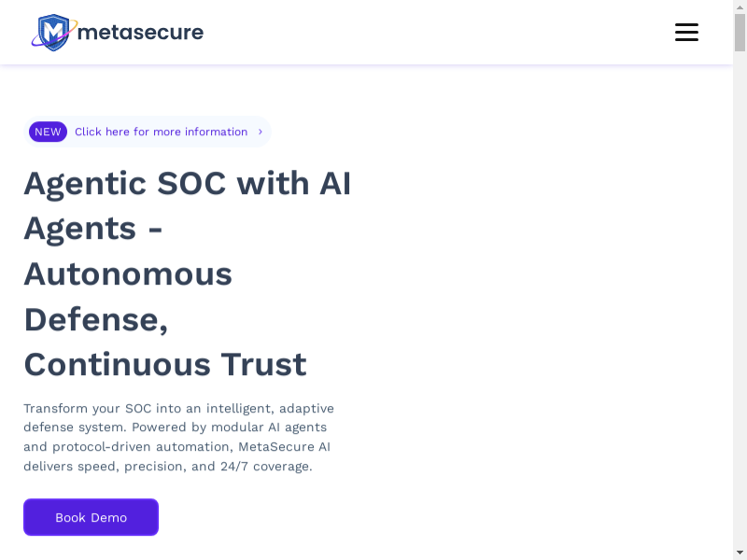Click the "Continuous Trust" heading line
747x560 pixels.
pyautogui.click(x=165, y=363)
